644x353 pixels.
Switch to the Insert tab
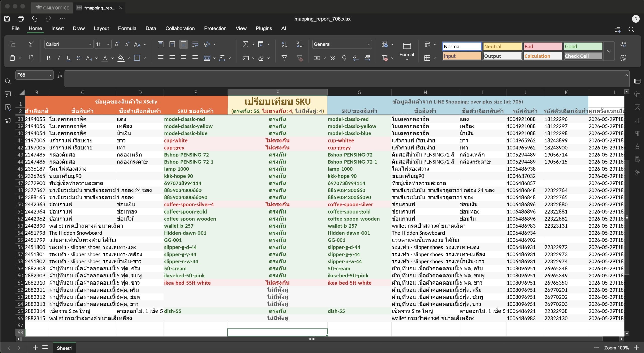[x=57, y=28]
